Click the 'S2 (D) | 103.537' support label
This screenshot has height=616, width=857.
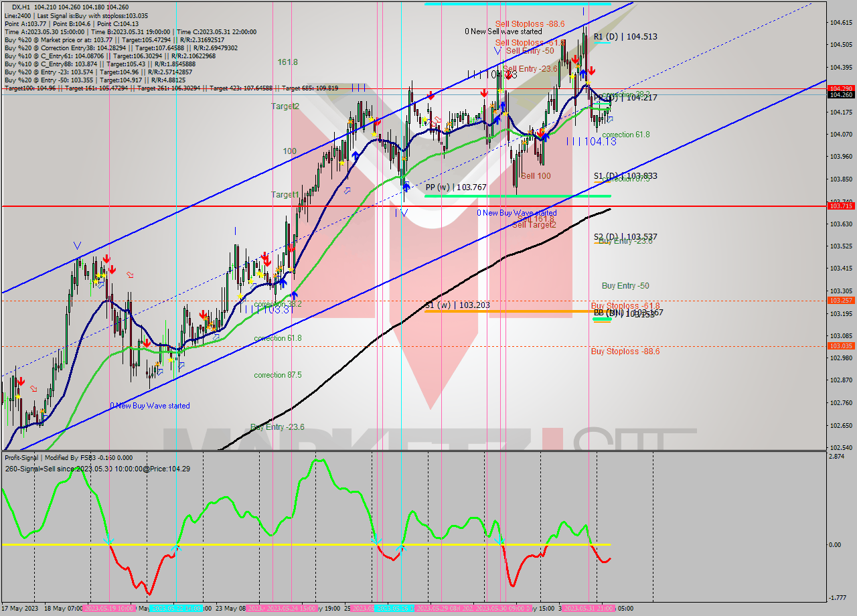pyautogui.click(x=625, y=237)
